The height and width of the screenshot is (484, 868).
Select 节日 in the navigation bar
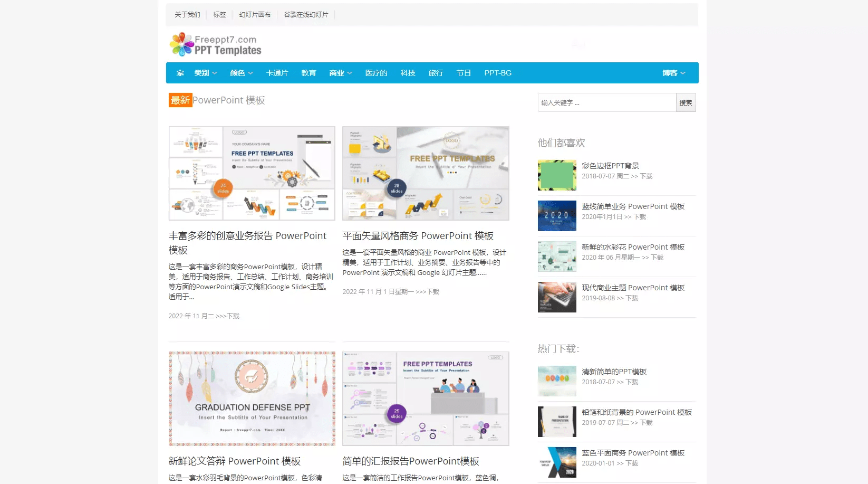464,73
